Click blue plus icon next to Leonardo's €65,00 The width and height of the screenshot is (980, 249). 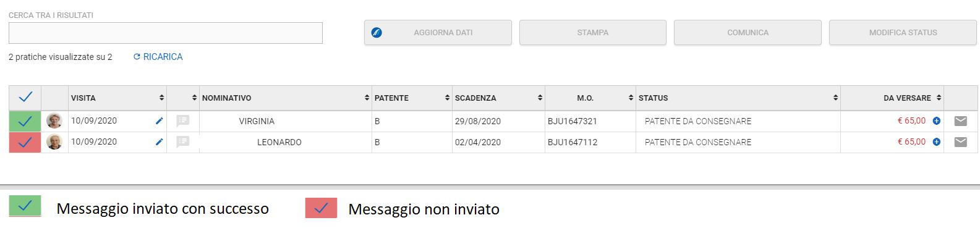coord(936,142)
